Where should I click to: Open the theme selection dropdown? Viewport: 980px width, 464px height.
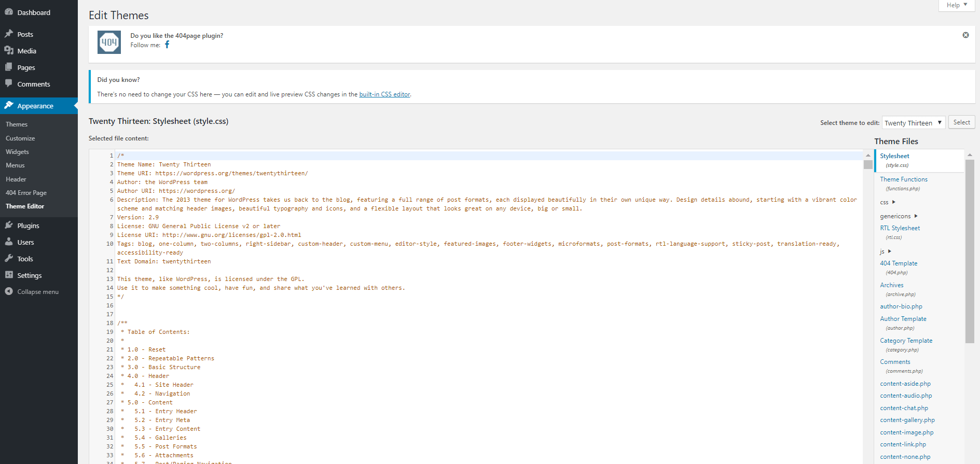[914, 123]
